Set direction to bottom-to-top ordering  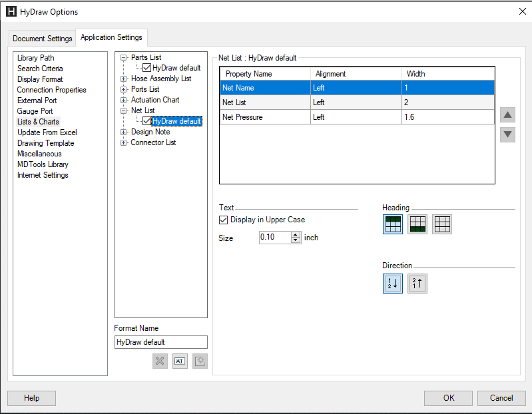pos(417,284)
